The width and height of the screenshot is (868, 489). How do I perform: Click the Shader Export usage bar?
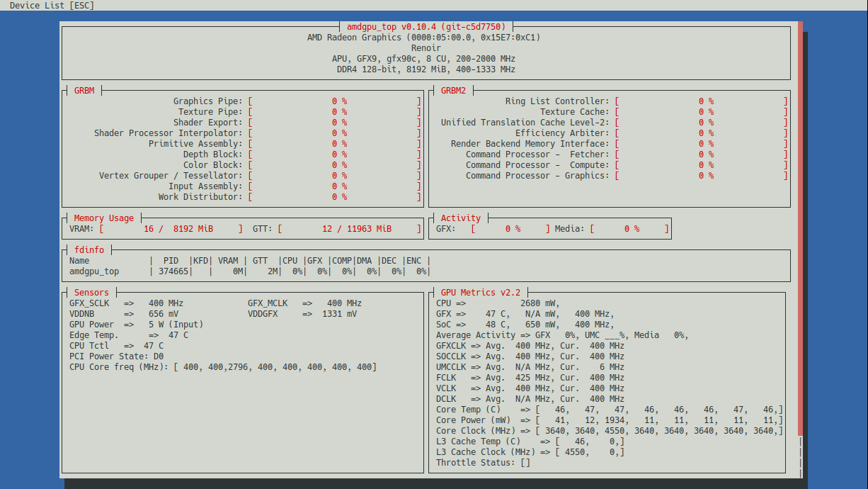pos(334,123)
